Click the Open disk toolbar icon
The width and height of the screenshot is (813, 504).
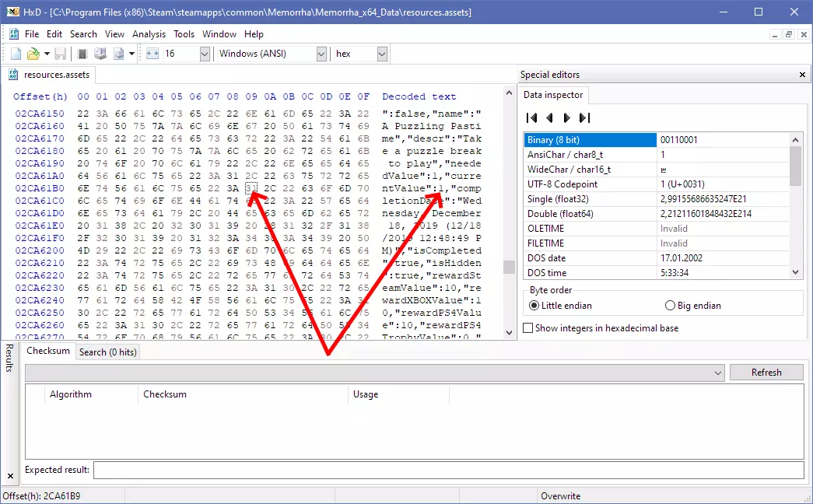100,54
